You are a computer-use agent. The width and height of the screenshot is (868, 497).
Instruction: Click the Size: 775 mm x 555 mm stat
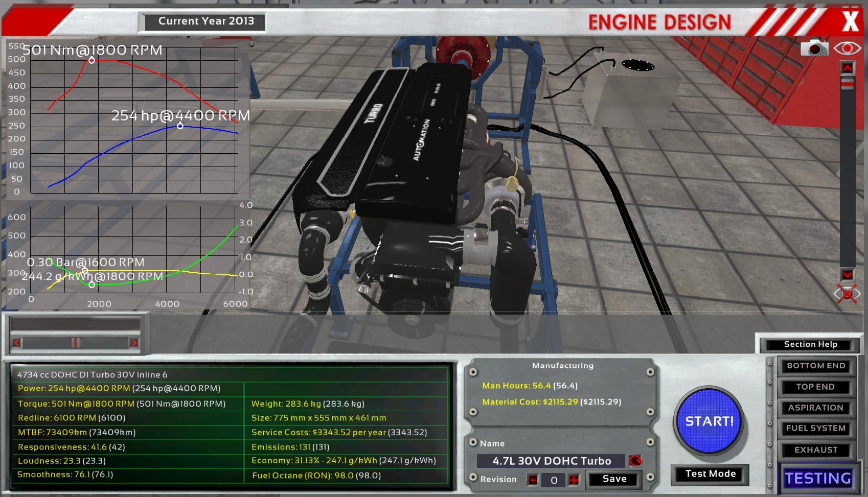point(318,418)
